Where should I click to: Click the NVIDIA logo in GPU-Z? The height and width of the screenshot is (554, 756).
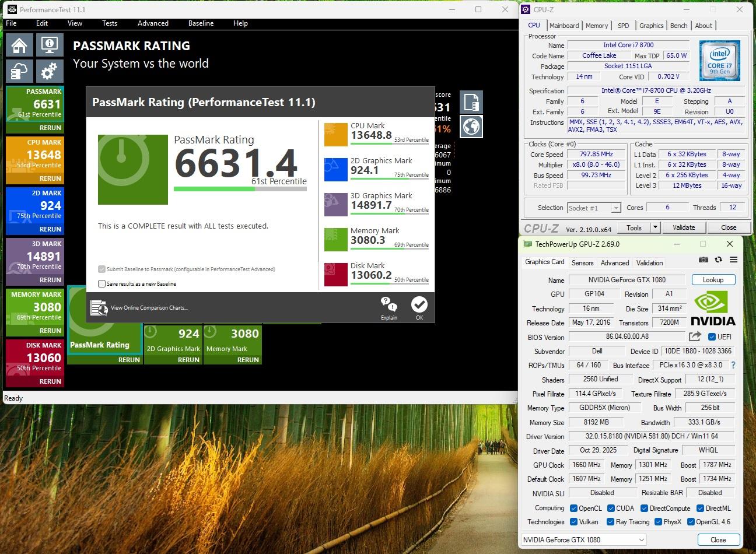[713, 308]
